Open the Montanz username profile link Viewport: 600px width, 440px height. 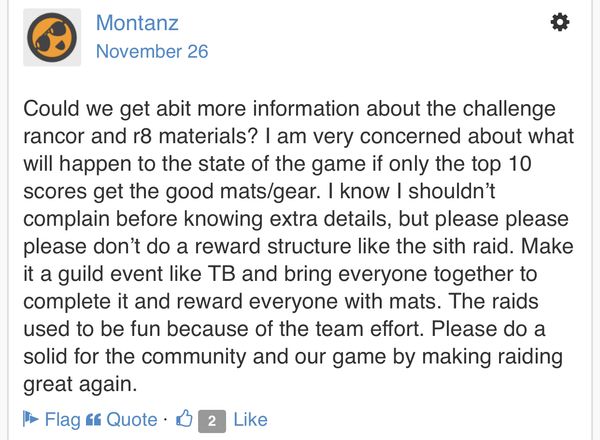tap(138, 23)
